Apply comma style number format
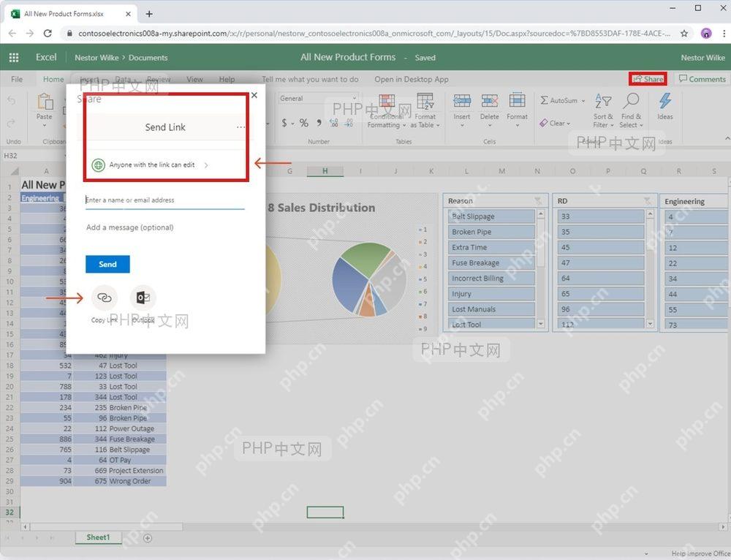 [x=319, y=123]
